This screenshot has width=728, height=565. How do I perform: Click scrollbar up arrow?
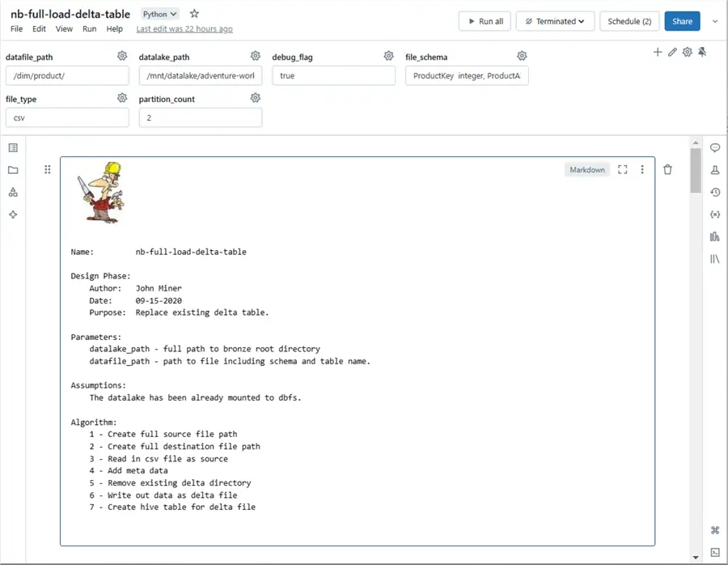(x=695, y=142)
